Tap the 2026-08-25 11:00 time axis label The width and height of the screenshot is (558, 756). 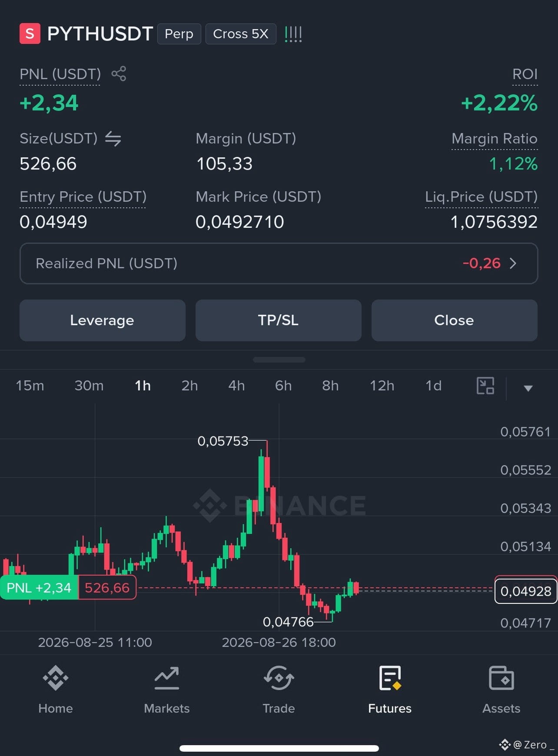(95, 643)
